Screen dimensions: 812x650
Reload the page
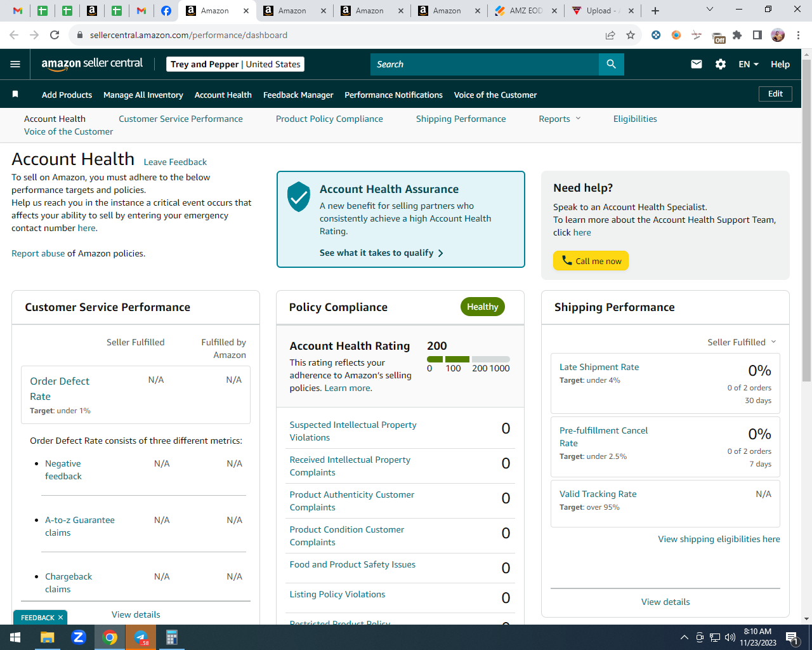[55, 35]
